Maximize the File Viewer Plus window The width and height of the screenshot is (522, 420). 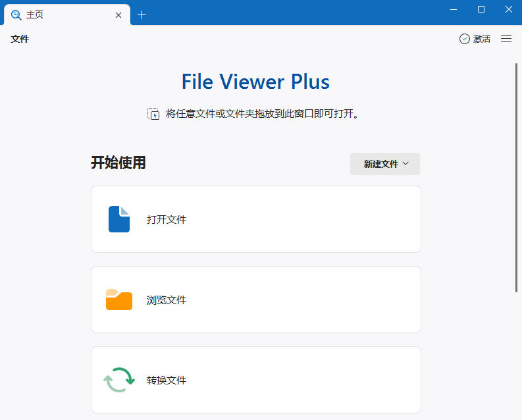click(481, 9)
